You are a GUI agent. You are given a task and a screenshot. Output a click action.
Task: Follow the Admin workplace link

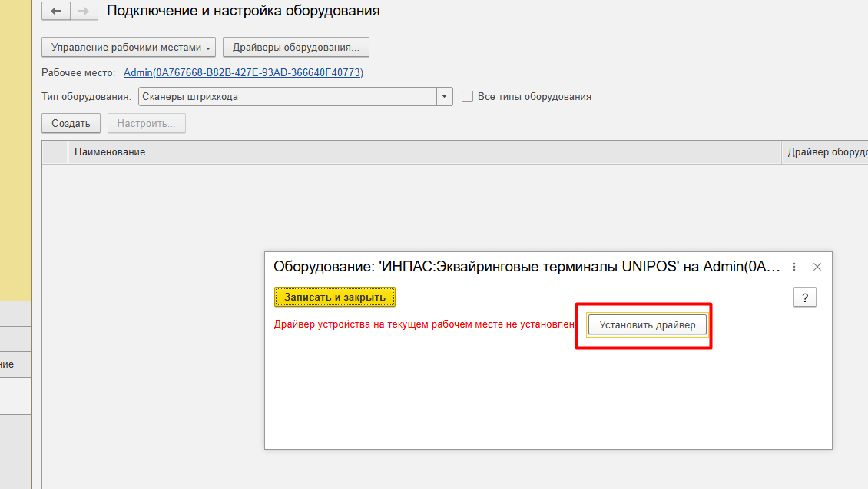243,72
